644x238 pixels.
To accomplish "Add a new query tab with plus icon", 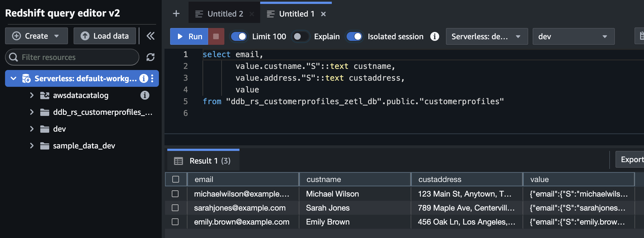I will coord(176,13).
